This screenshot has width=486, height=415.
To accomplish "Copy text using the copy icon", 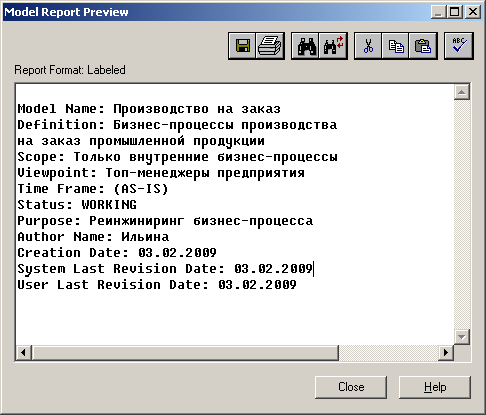I will (x=395, y=46).
